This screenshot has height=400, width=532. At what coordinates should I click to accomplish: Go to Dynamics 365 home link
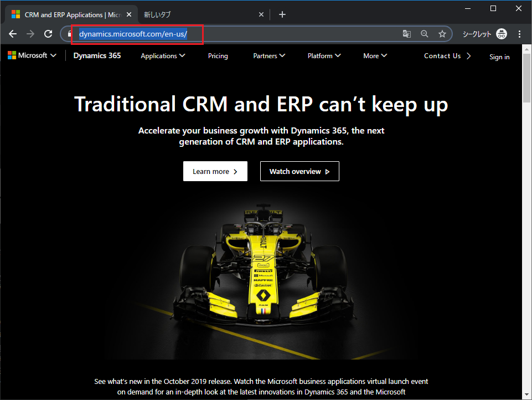click(x=97, y=56)
